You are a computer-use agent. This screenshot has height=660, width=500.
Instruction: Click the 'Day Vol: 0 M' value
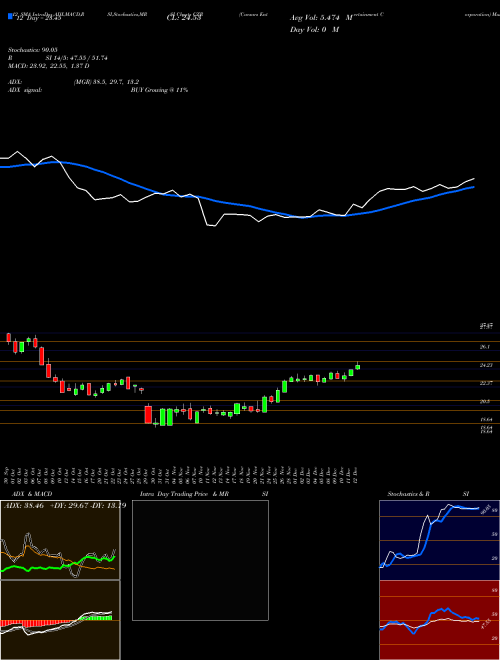[x=314, y=29]
